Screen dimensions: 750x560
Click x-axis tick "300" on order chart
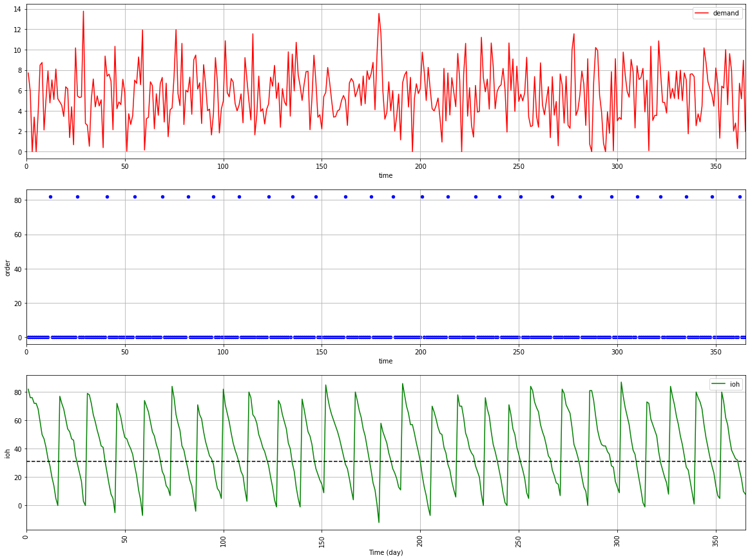[617, 352]
